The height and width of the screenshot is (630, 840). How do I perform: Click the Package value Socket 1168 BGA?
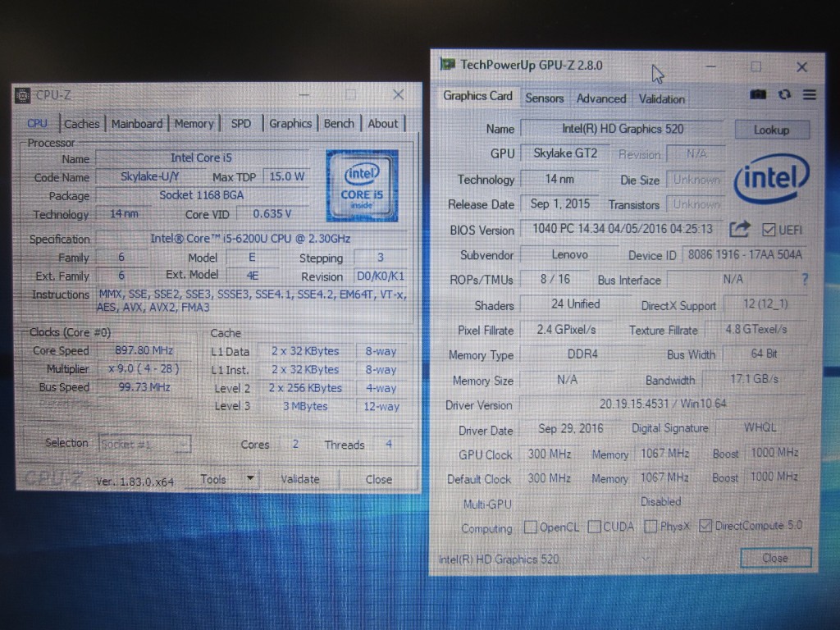coord(202,195)
